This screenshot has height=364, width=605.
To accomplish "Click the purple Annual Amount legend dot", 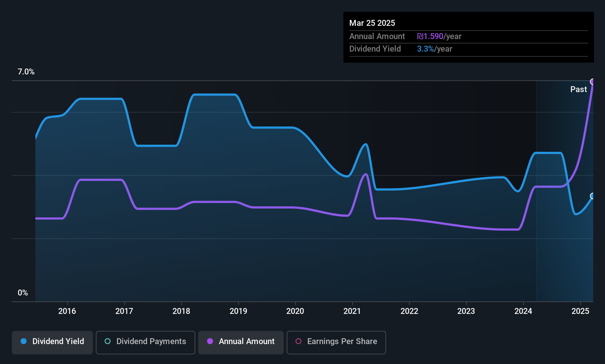I will [210, 341].
